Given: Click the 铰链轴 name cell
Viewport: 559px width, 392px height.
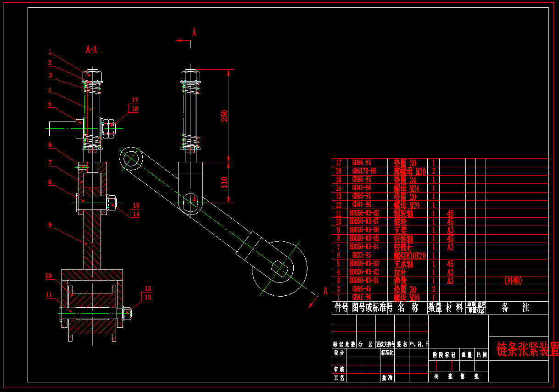Looking at the screenshot, I should [403, 238].
